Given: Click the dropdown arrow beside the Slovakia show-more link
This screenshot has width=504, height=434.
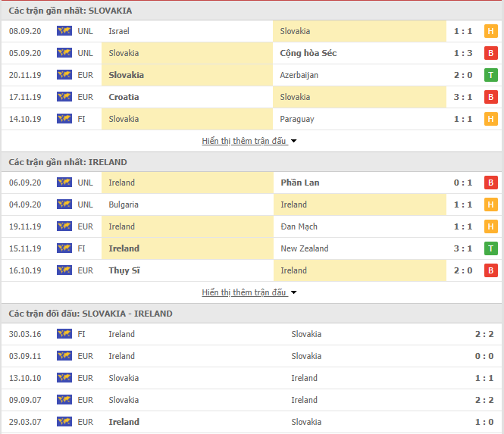Looking at the screenshot, I should click(293, 141).
